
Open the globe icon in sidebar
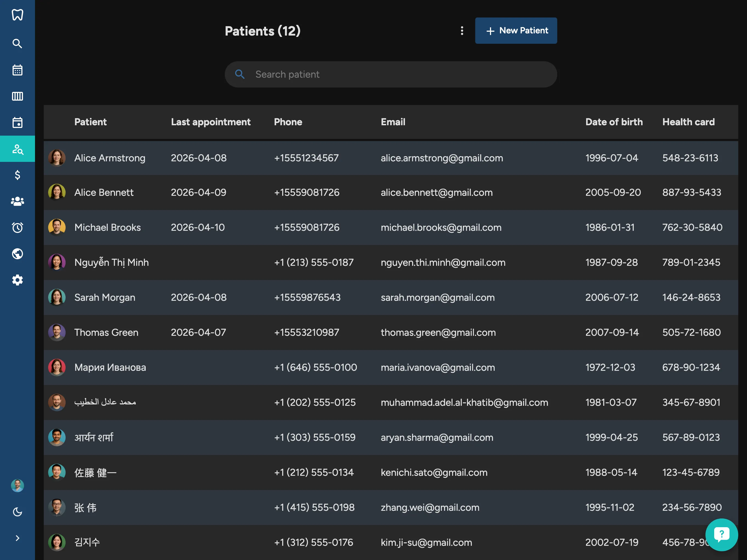click(x=17, y=254)
